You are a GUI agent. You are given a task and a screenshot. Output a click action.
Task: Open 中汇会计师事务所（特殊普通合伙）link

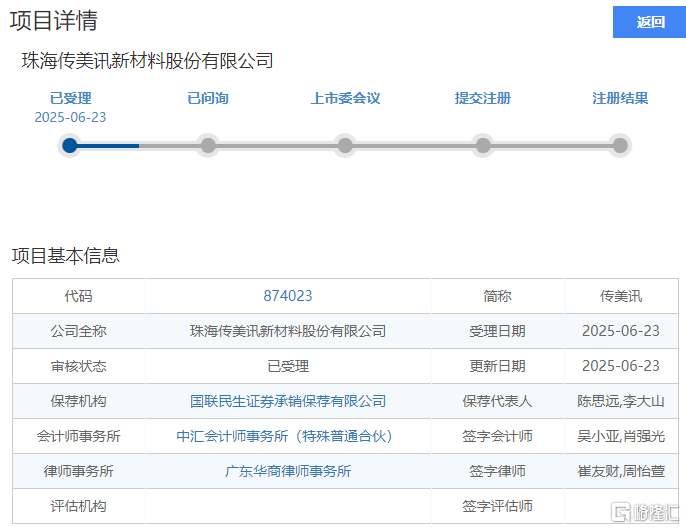(285, 436)
